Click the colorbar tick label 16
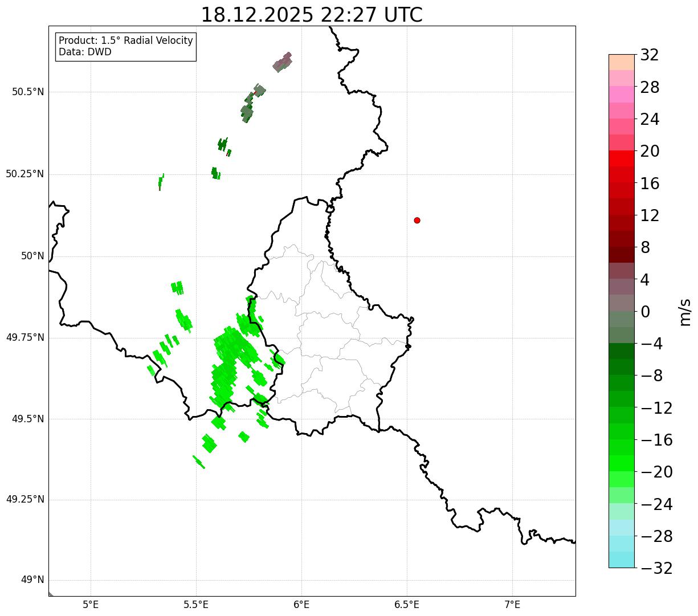Viewport: 698px width, 616px height. pyautogui.click(x=650, y=183)
